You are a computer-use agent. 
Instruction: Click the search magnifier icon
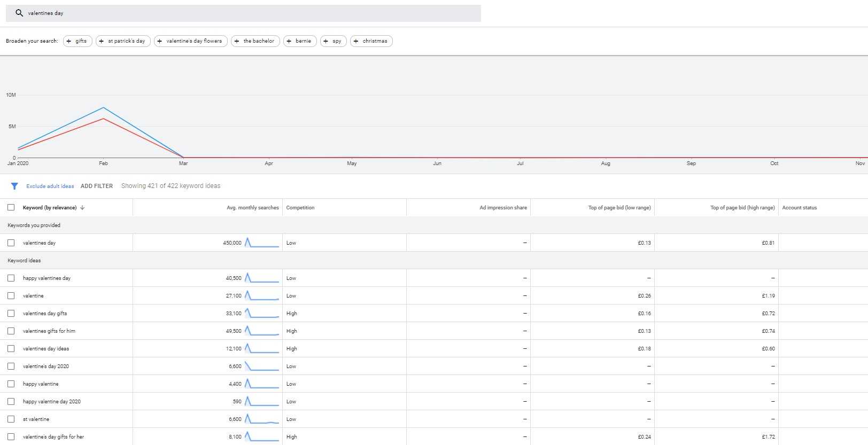click(19, 13)
